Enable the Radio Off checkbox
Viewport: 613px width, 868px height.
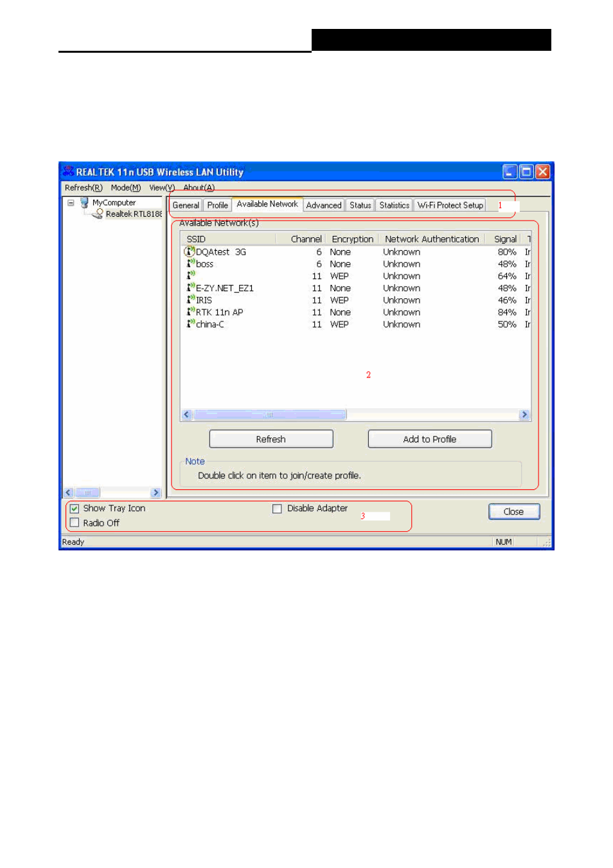[75, 523]
